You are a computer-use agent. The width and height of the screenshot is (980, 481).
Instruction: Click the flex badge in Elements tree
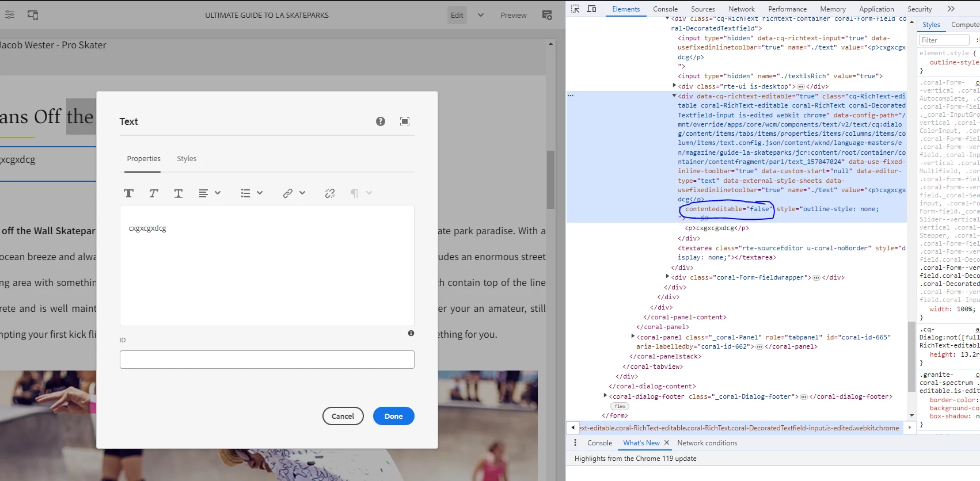click(620, 406)
